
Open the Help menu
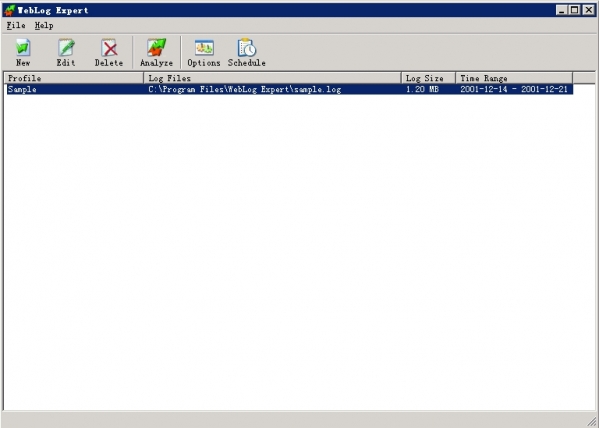[44, 26]
